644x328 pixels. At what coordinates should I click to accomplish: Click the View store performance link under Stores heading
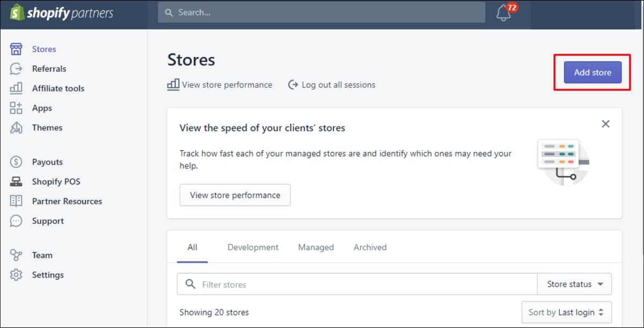point(227,85)
